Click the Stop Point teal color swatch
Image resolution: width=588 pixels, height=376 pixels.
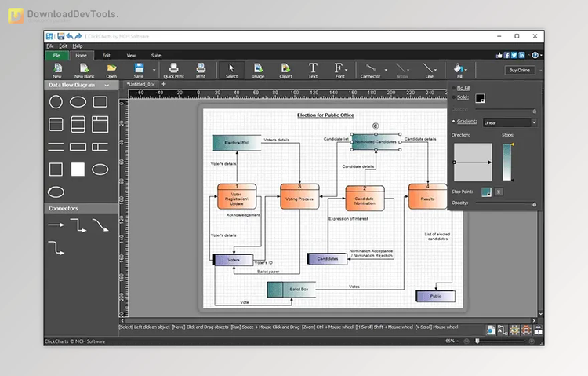[x=486, y=192]
